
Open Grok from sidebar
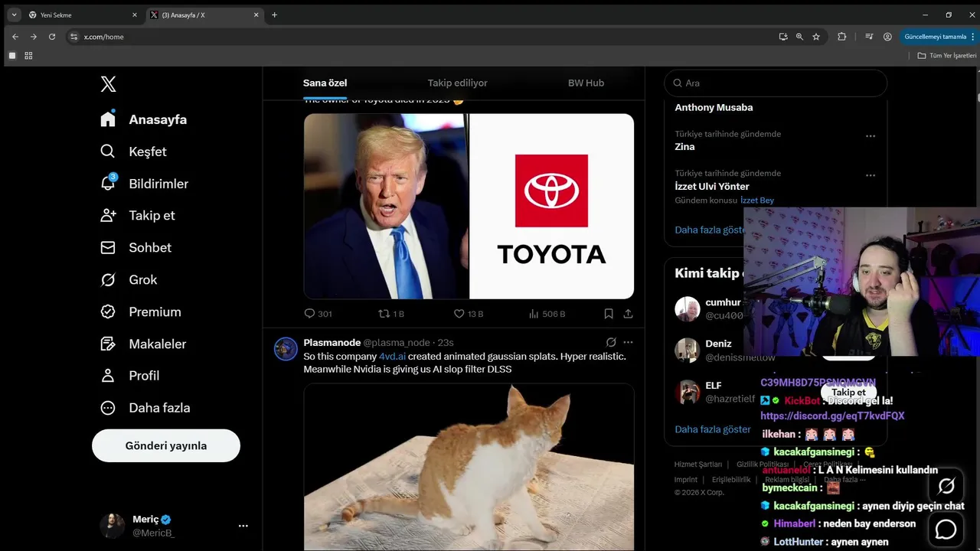click(129, 280)
